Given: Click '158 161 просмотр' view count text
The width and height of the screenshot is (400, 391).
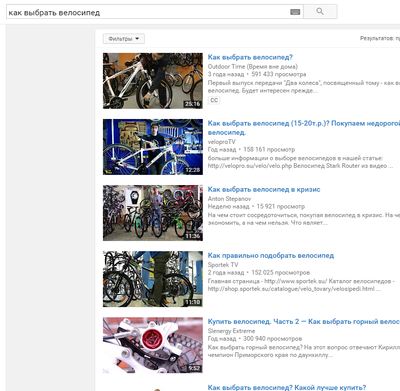Looking at the screenshot, I should click(x=269, y=149).
